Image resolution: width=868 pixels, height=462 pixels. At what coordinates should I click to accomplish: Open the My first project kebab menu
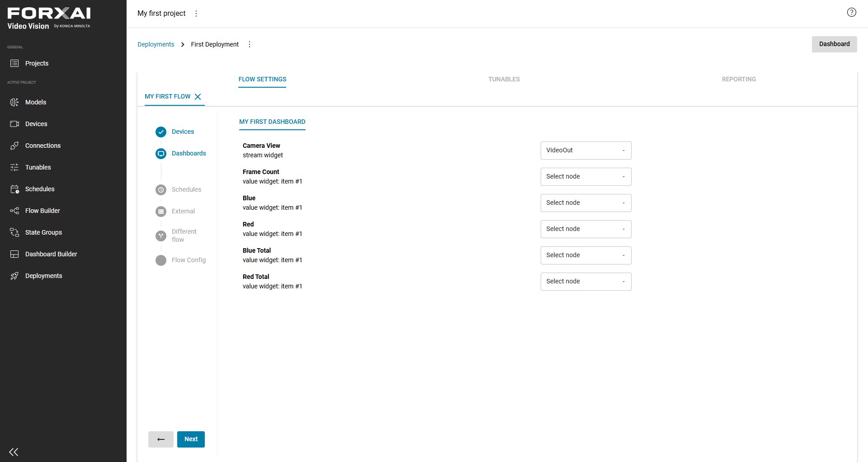point(196,14)
